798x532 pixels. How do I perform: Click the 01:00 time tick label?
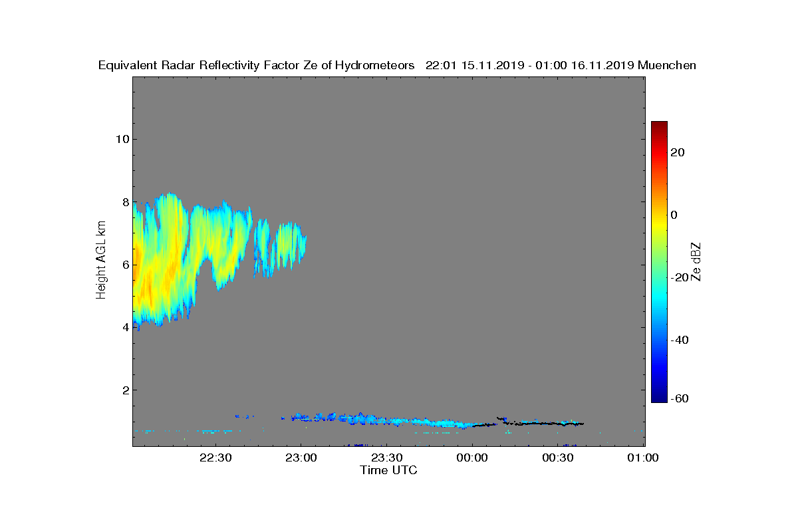click(644, 458)
